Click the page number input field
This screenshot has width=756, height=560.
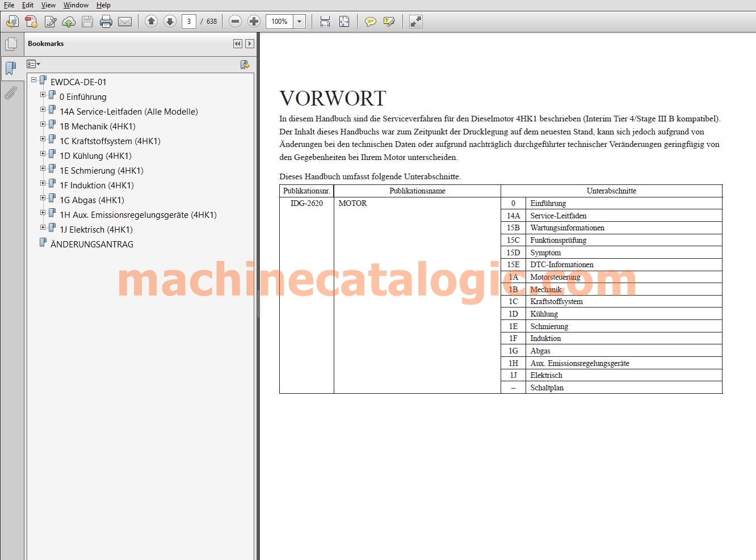[189, 22]
